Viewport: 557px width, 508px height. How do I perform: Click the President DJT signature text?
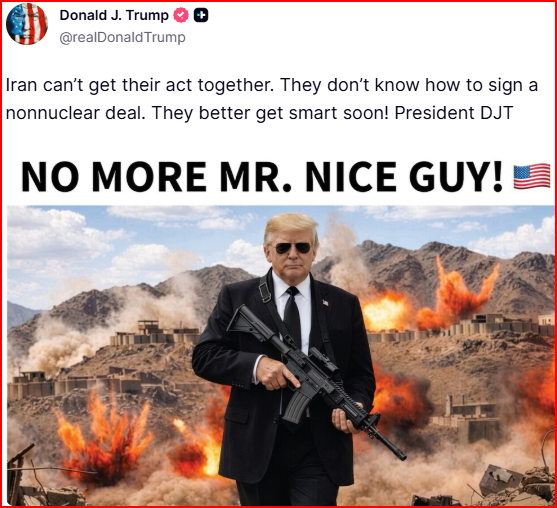[x=454, y=113]
